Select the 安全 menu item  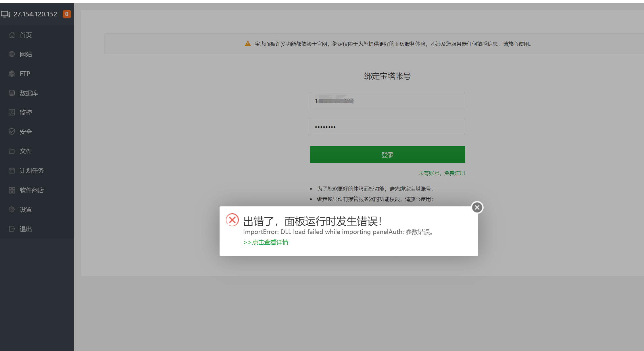pos(37,132)
